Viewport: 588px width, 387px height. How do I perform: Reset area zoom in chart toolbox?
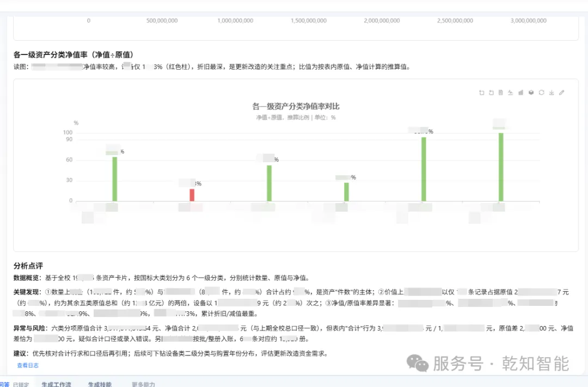491,93
